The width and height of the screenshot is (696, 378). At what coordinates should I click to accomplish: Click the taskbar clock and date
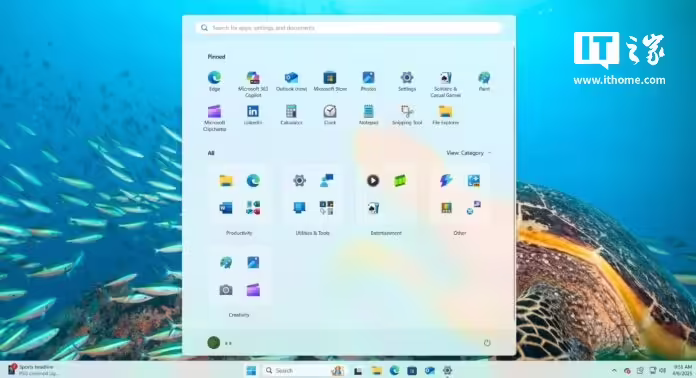(x=683, y=370)
